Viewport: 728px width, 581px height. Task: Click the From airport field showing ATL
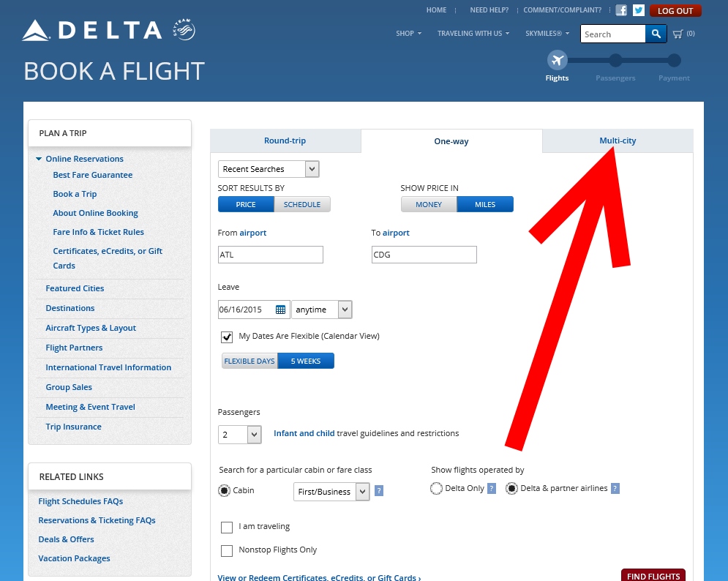pos(270,255)
